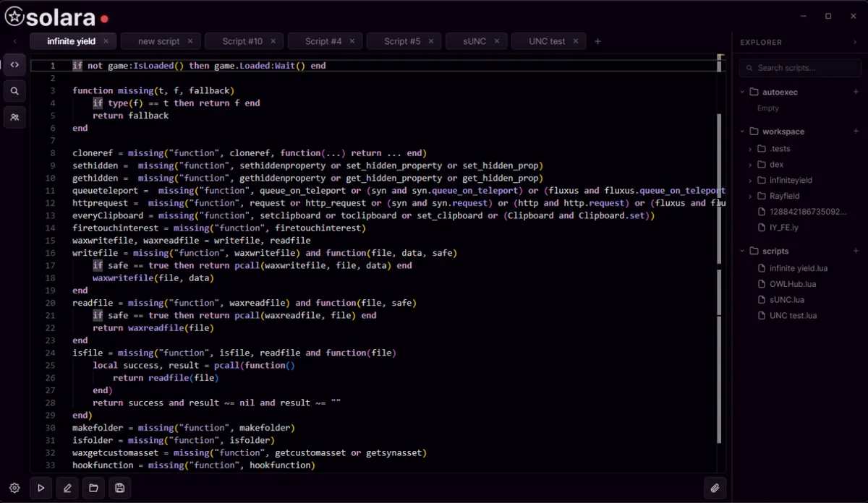Click the 'function missing(t, f, fallback)' line

point(153,91)
